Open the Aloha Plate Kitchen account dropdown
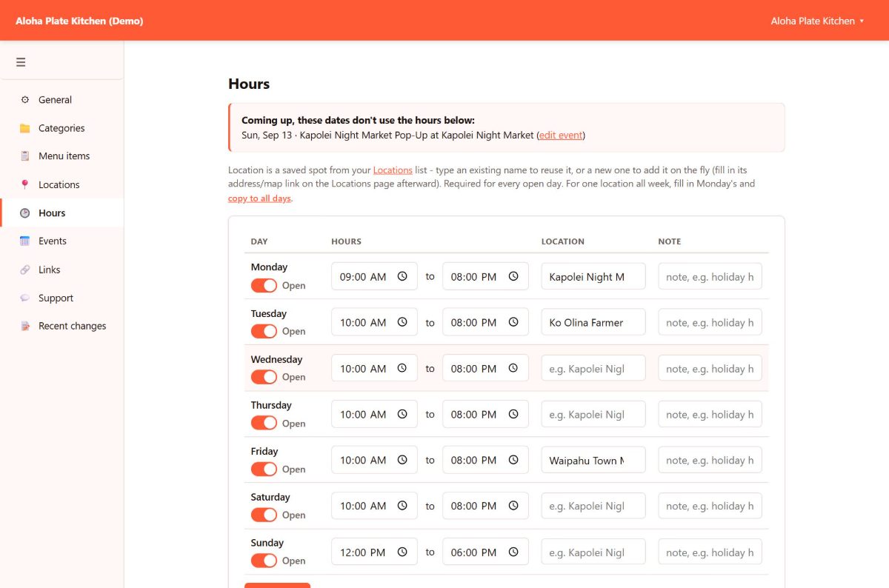The image size is (889, 588). [817, 21]
